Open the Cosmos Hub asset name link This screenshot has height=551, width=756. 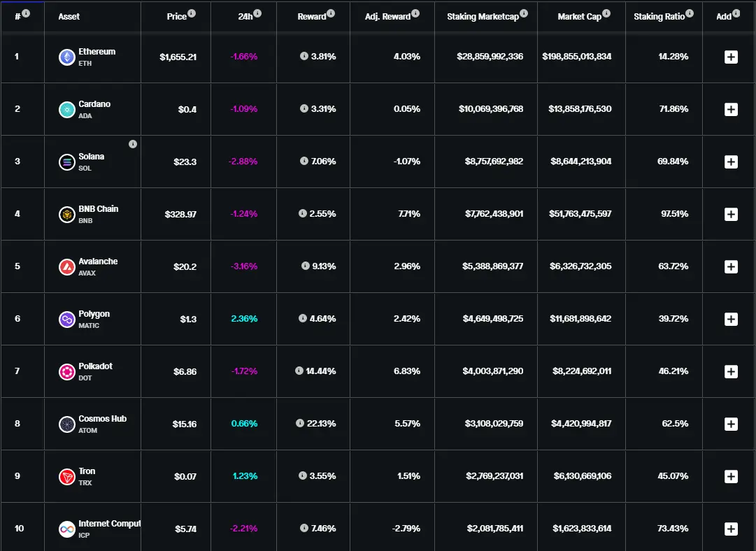103,419
